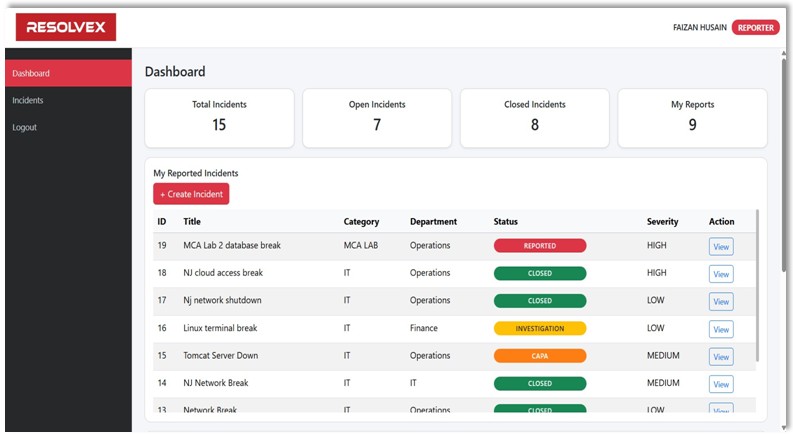Click the FAIZAN HUSAIN username
Screen dimensions: 793x437
(699, 28)
